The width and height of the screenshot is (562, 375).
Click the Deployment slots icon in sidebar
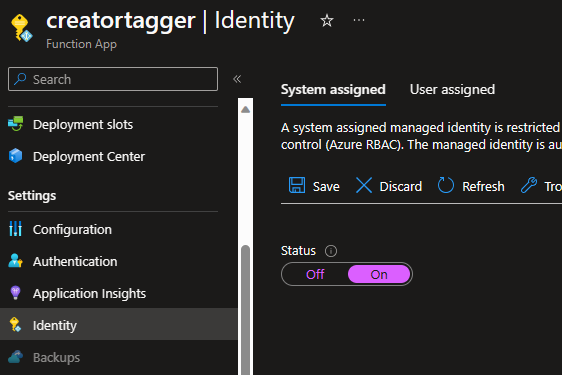click(15, 124)
